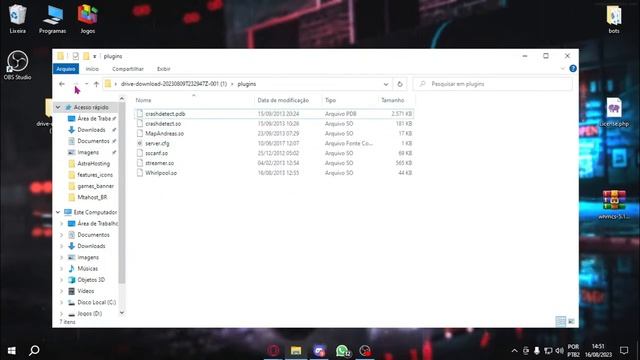Image resolution: width=640 pixels, height=360 pixels.
Task: Click the plugins breadcrumb segment
Action: [x=247, y=84]
